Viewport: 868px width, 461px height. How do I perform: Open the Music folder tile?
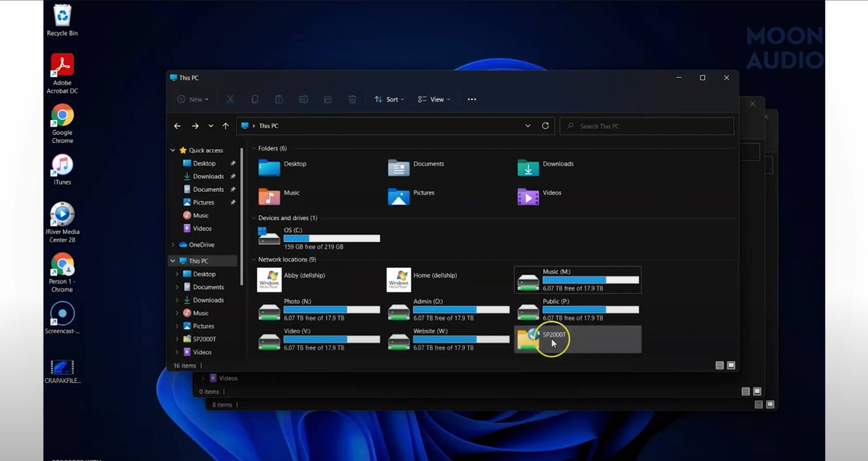pos(279,196)
